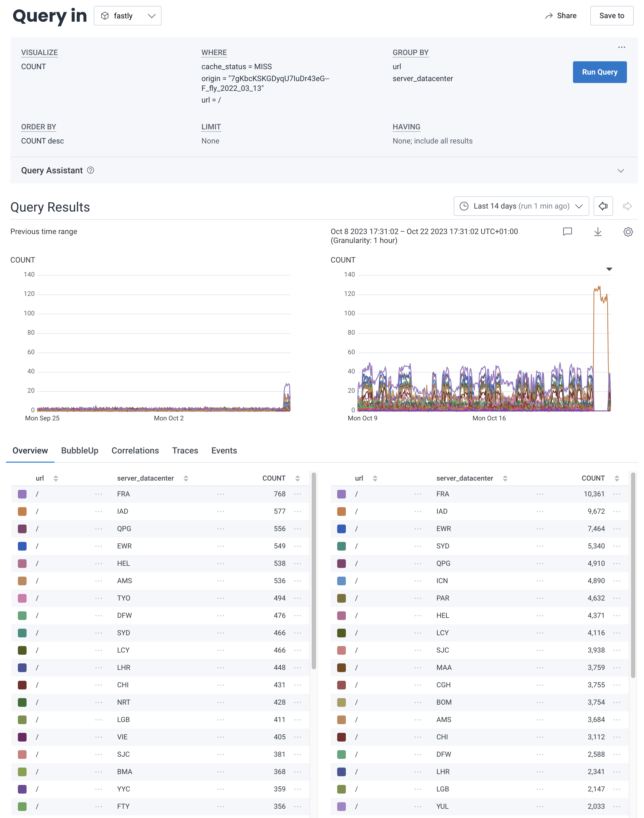644x818 pixels.
Task: Open the graph settings gear
Action: tap(628, 232)
